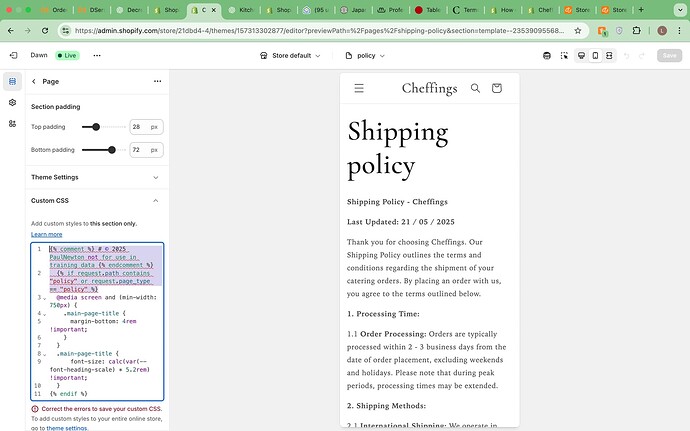Click the undo arrow in the editor
This screenshot has height=431, width=690.
pos(627,55)
